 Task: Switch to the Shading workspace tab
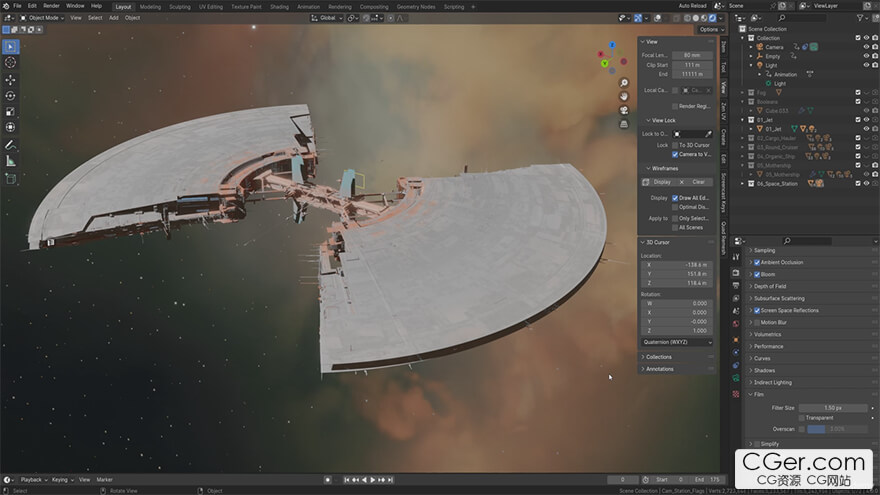pyautogui.click(x=279, y=7)
